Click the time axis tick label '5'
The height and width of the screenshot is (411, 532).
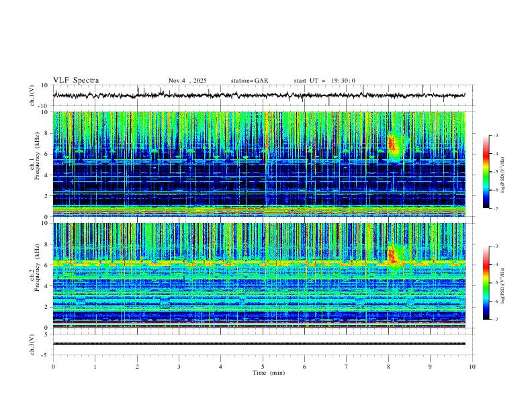pos(263,367)
